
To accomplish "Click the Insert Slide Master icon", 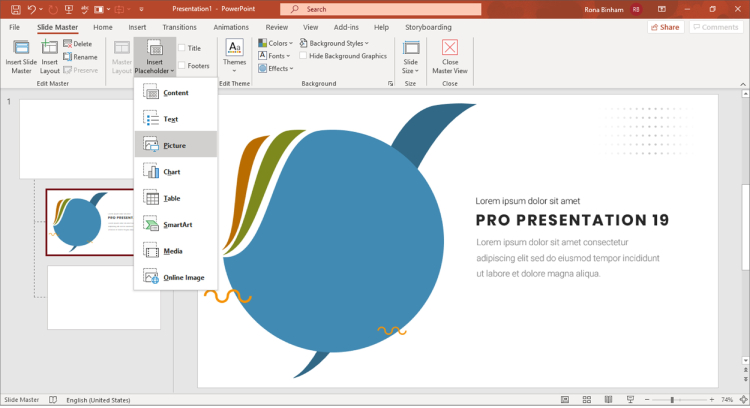I will 21,48.
